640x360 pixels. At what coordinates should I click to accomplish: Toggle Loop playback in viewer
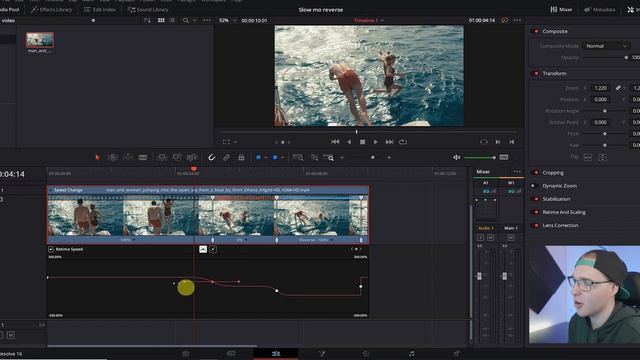(x=403, y=142)
